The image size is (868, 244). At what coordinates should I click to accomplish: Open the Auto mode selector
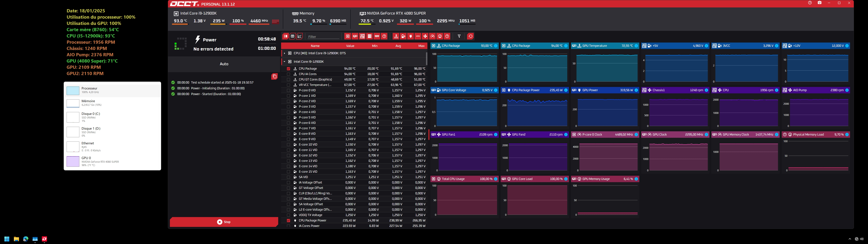tap(224, 64)
